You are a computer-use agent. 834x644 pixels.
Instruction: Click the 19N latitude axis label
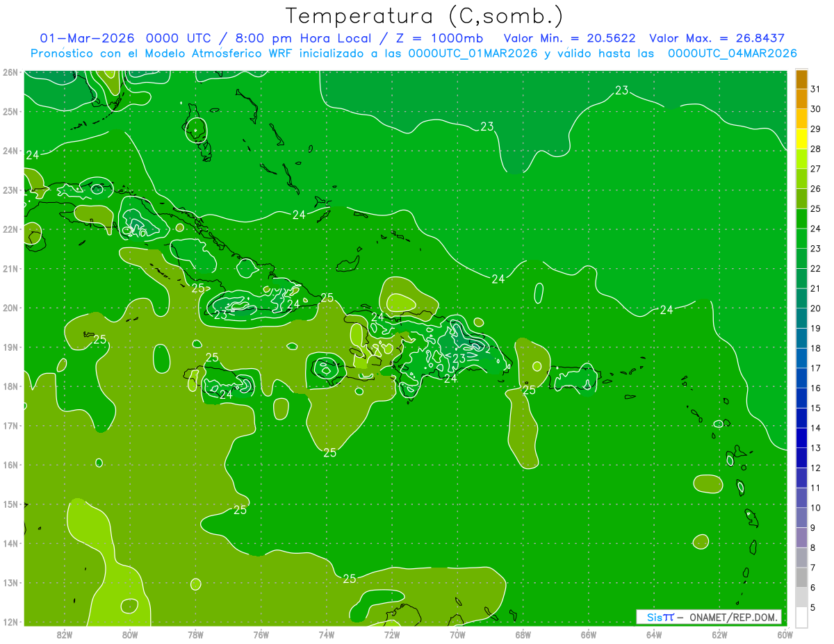(10, 347)
